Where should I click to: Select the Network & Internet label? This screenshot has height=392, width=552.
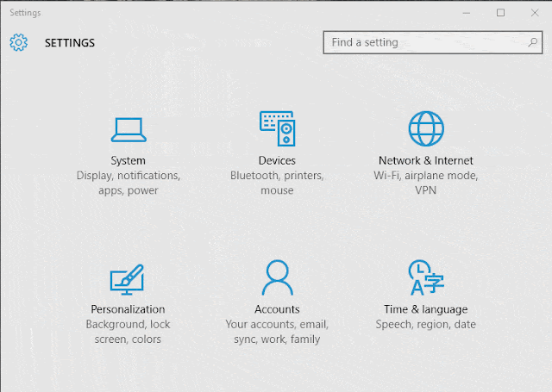point(425,160)
